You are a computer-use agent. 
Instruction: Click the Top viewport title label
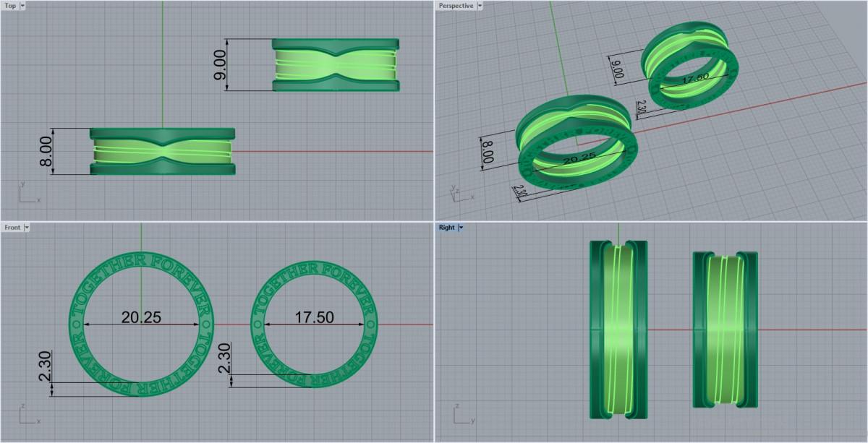(x=10, y=6)
